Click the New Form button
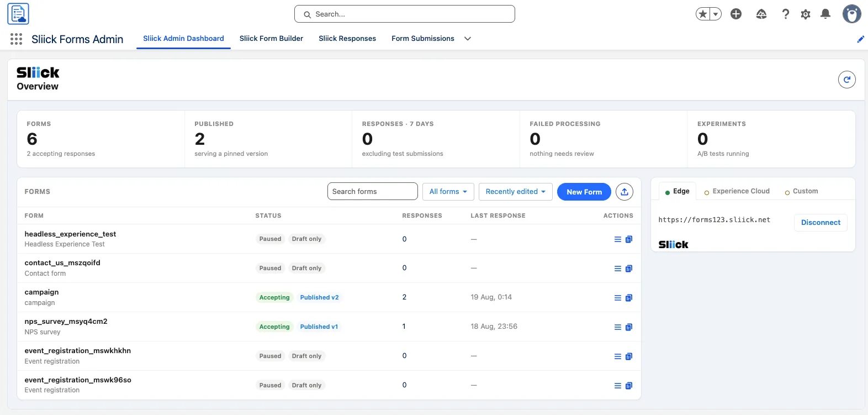Image resolution: width=868 pixels, height=415 pixels. 584,192
